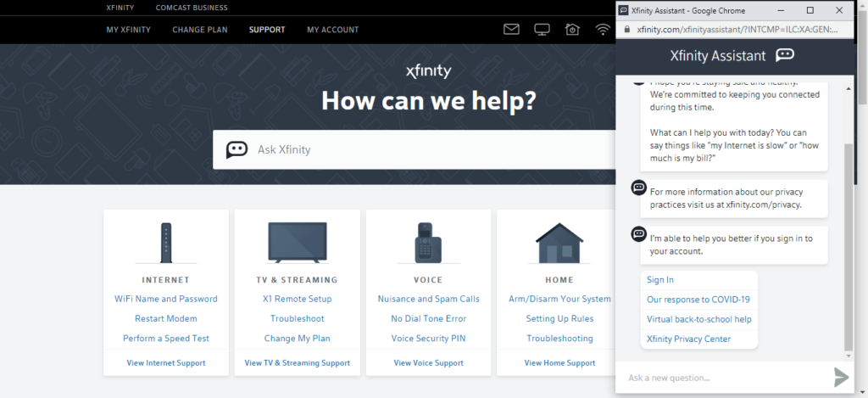The image size is (868, 398).
Task: Minimize the Xfinity Assistant Chrome window
Action: [x=781, y=10]
